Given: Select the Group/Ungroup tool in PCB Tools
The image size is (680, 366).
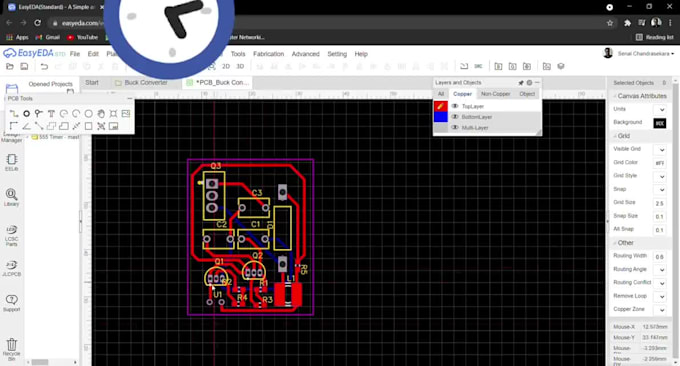Looking at the screenshot, I should [x=101, y=126].
